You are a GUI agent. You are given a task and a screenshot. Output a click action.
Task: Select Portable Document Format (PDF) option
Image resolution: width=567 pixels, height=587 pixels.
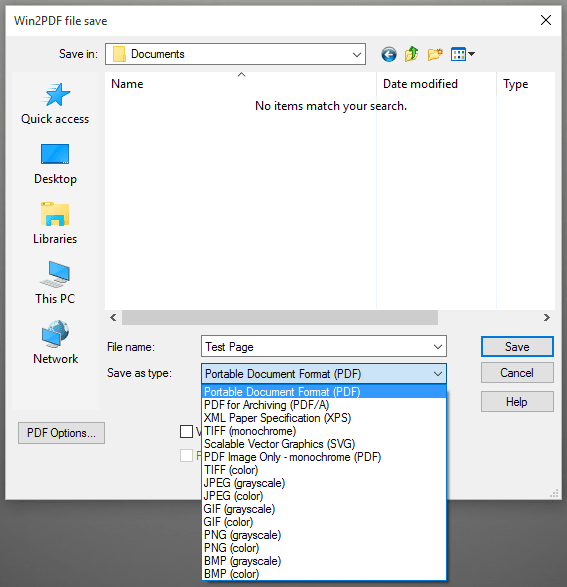click(324, 392)
